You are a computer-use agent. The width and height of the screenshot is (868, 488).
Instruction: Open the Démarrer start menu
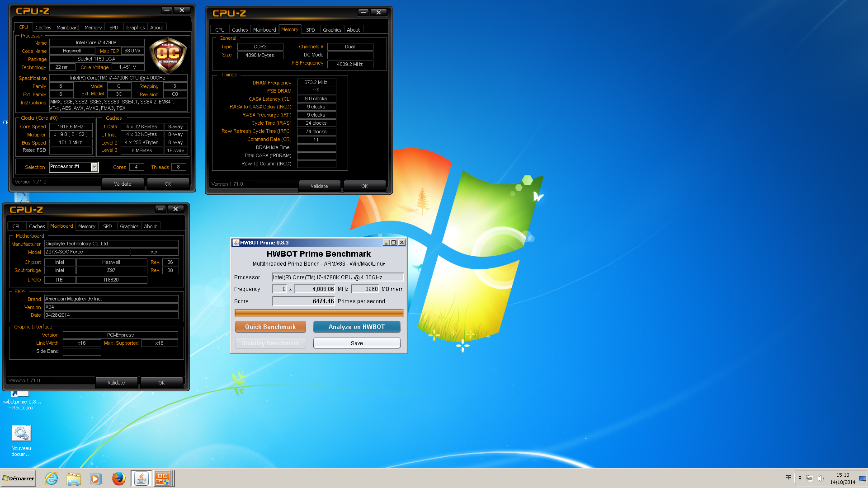click(18, 478)
